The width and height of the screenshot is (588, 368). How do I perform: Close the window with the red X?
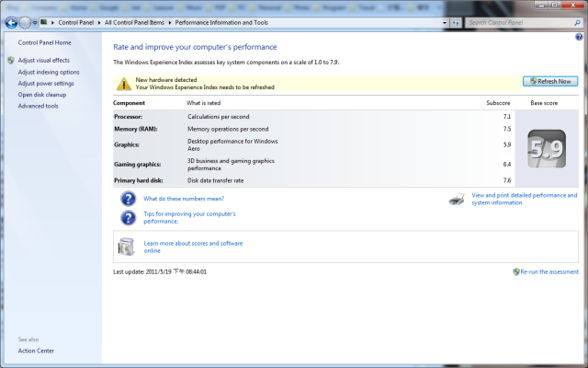click(572, 5)
